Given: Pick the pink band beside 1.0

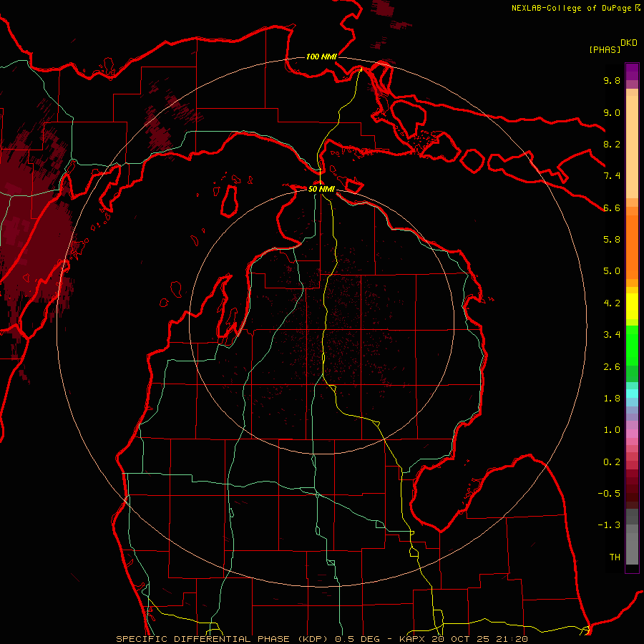Looking at the screenshot, I should 632,434.
